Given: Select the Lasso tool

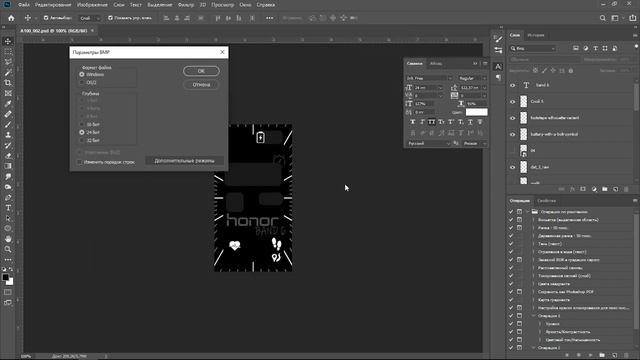Looking at the screenshot, I should click(x=8, y=62).
